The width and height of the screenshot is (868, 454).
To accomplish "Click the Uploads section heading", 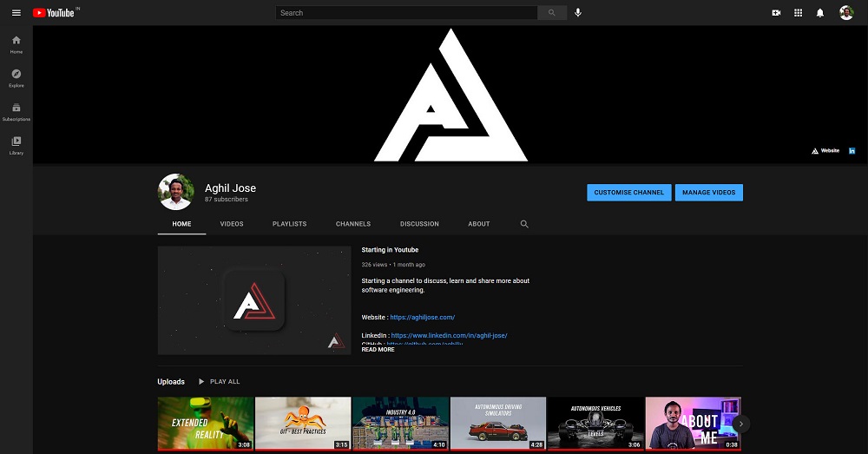I will point(171,381).
